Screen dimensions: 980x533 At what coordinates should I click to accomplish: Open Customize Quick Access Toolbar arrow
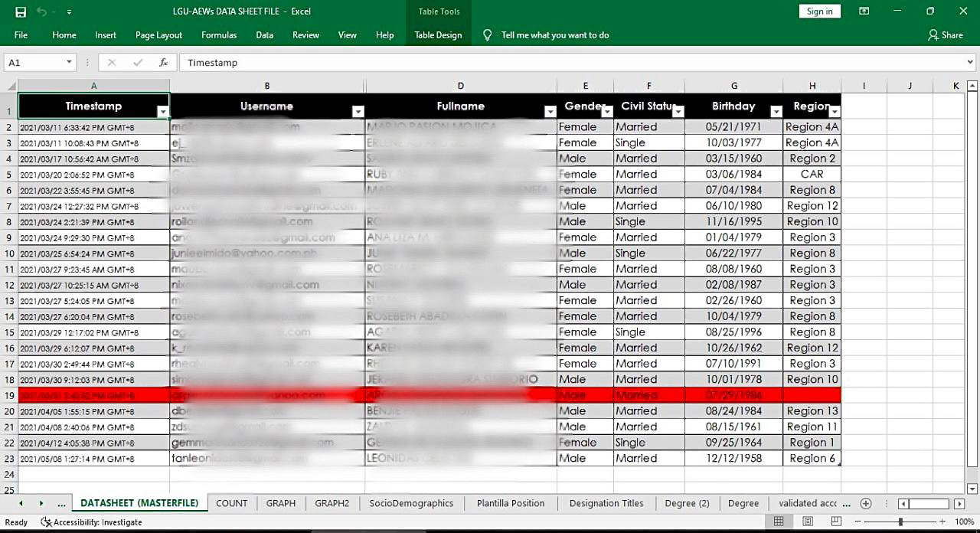tap(69, 12)
